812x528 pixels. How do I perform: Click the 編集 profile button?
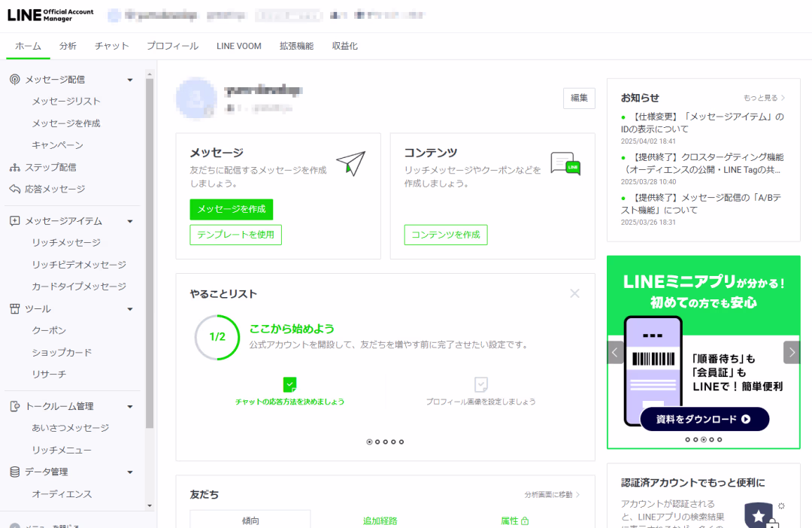tap(579, 98)
